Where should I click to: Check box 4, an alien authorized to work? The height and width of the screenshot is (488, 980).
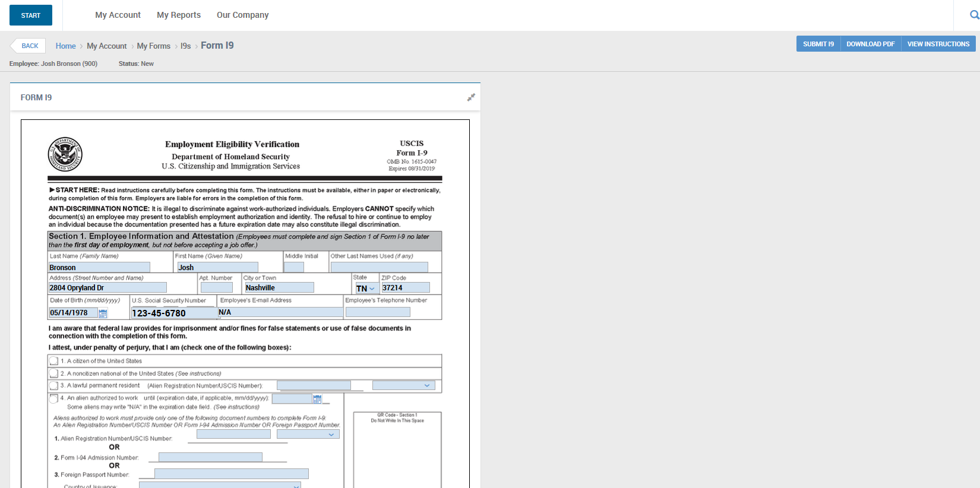(54, 398)
